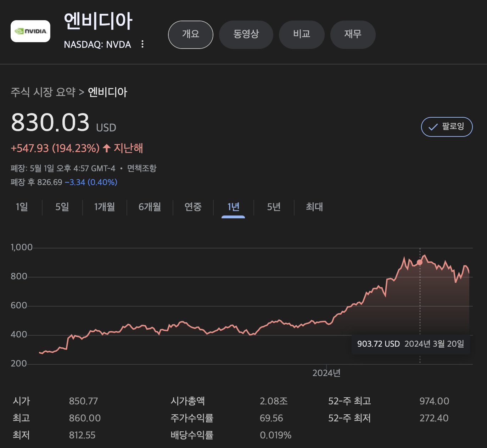The image size is (487, 448).
Task: Click the highlighted data point on chart
Action: coord(420,262)
